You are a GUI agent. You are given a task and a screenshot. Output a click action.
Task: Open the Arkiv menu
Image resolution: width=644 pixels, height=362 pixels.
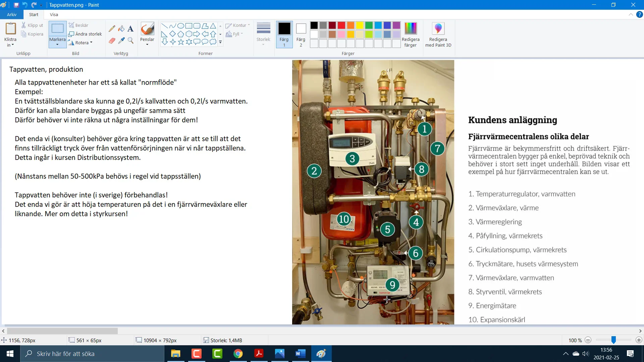[x=12, y=14]
